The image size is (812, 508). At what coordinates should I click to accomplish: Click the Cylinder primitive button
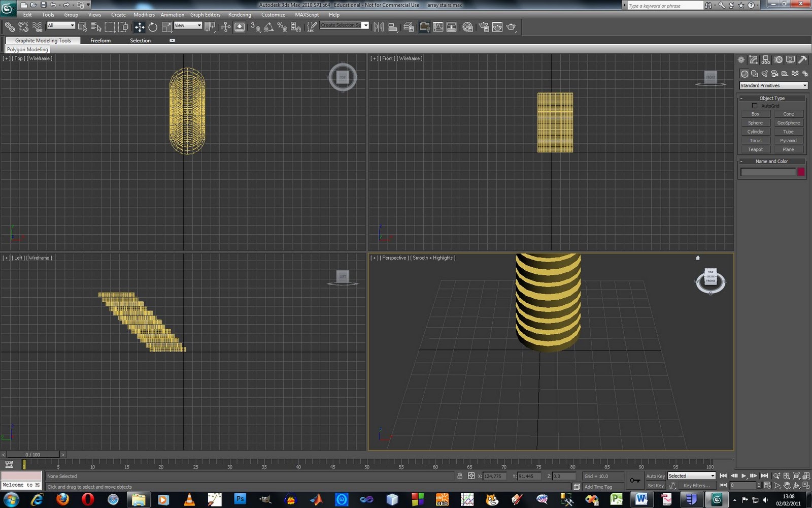pyautogui.click(x=755, y=132)
